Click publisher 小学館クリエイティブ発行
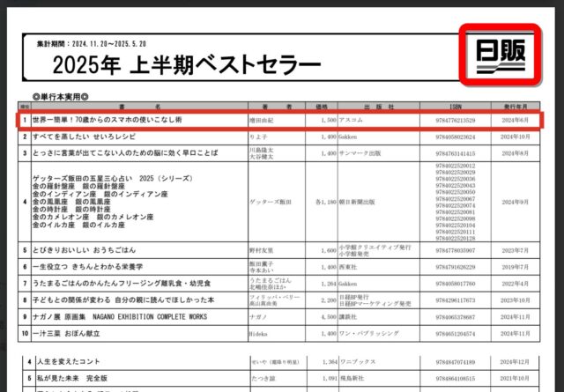This screenshot has width=564, height=392. (x=375, y=248)
